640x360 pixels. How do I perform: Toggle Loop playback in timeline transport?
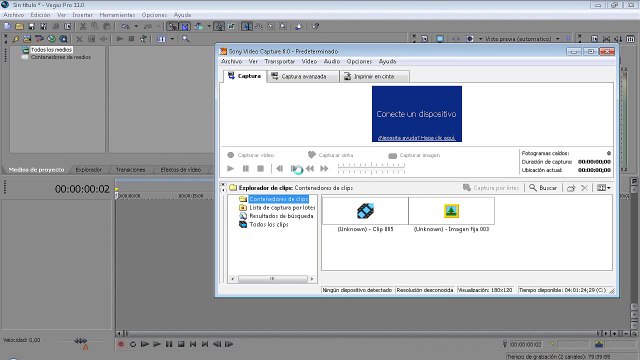pyautogui.click(x=133, y=344)
